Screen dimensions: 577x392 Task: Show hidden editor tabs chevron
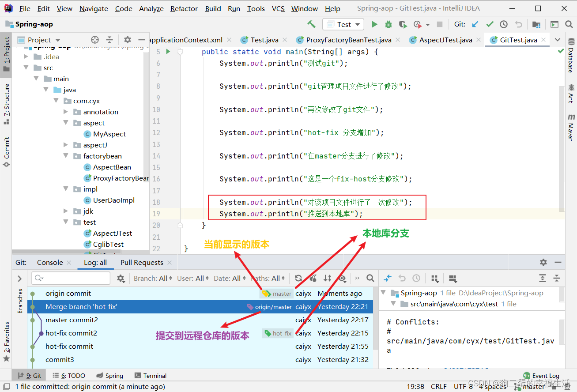coord(557,40)
